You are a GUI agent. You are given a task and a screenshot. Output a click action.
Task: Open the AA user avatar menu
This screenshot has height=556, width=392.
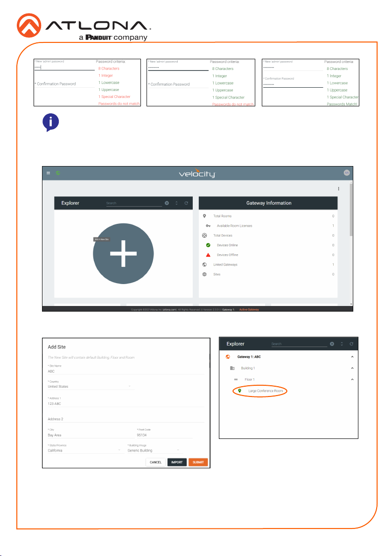click(x=347, y=173)
